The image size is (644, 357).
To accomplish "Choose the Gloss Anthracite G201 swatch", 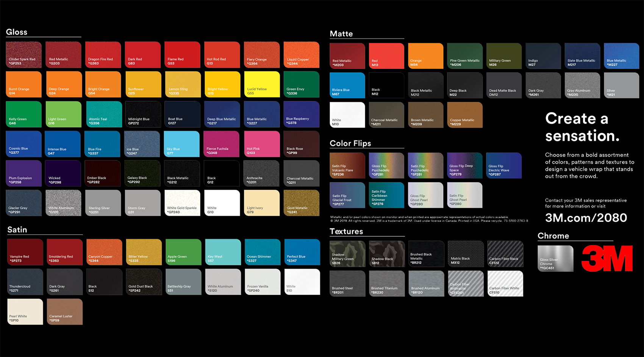I will [x=261, y=173].
